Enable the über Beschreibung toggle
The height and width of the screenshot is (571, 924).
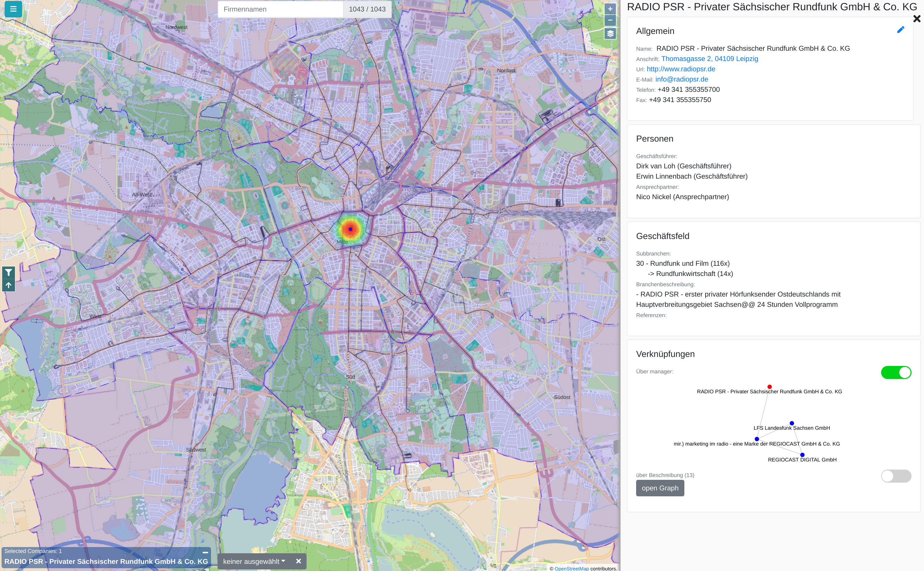896,476
